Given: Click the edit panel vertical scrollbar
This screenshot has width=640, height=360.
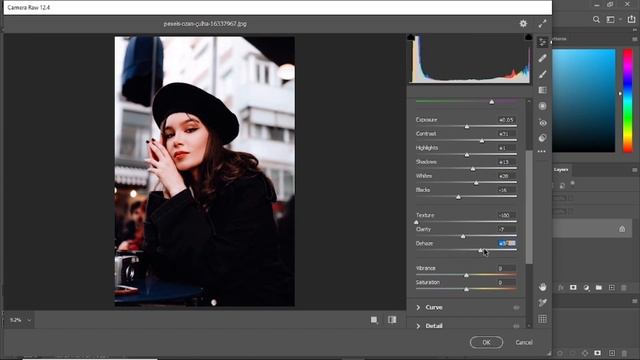Looking at the screenshot, I should tap(529, 207).
